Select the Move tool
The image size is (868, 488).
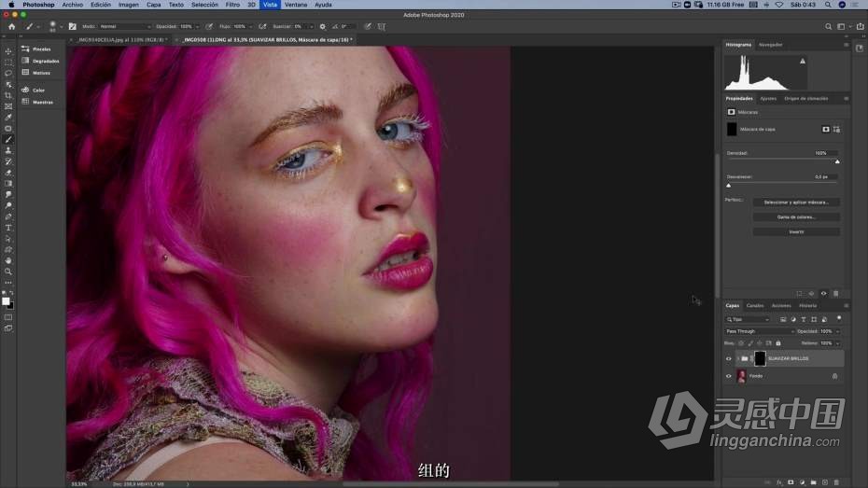pos(8,51)
